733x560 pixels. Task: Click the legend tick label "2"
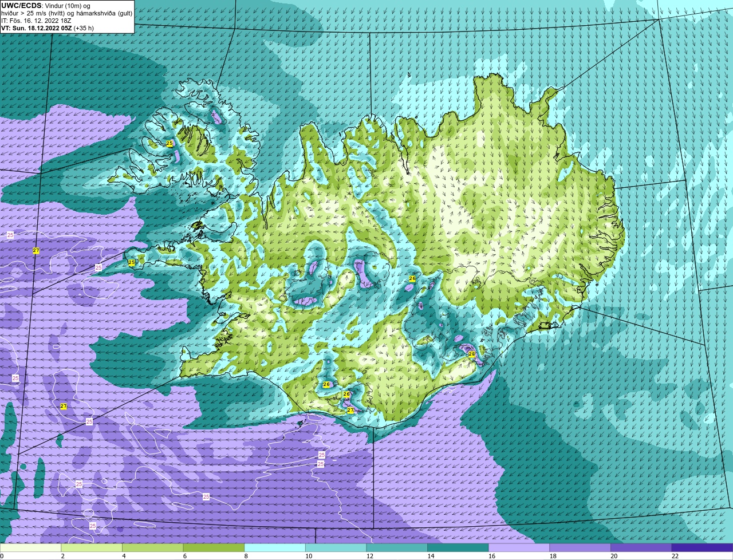[x=62, y=556]
